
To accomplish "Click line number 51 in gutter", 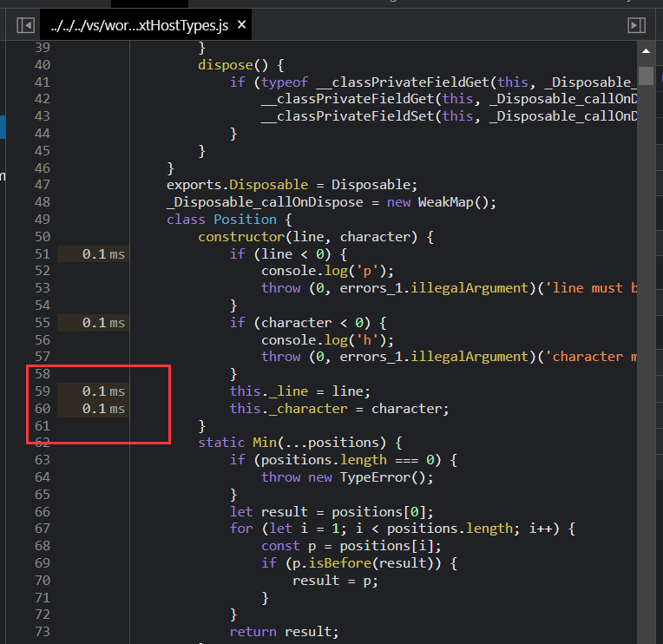I will pos(43,254).
